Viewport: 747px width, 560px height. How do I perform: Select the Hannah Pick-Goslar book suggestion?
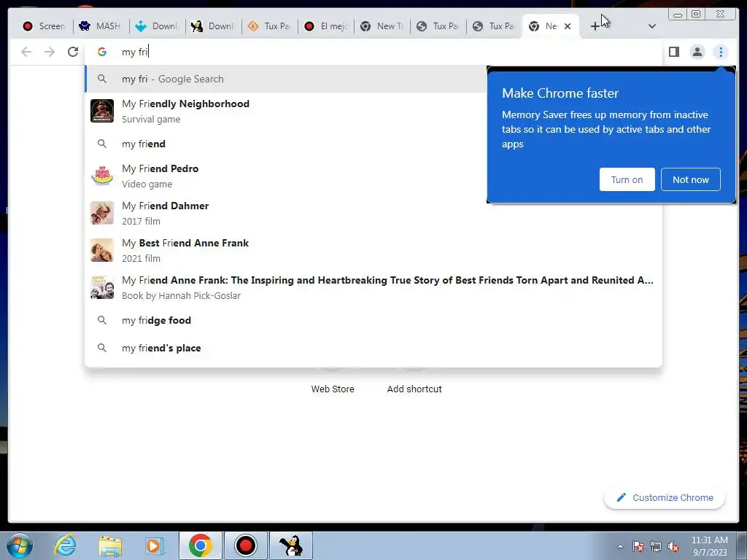pos(373,287)
